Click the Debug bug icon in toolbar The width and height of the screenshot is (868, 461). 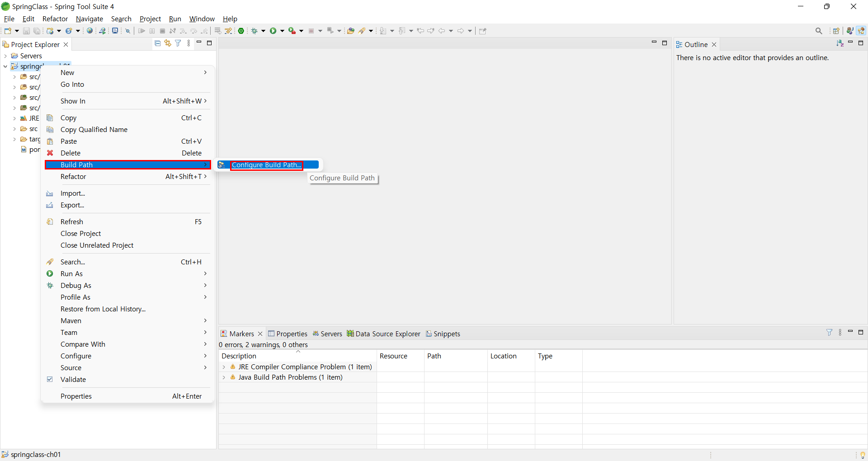(254, 31)
